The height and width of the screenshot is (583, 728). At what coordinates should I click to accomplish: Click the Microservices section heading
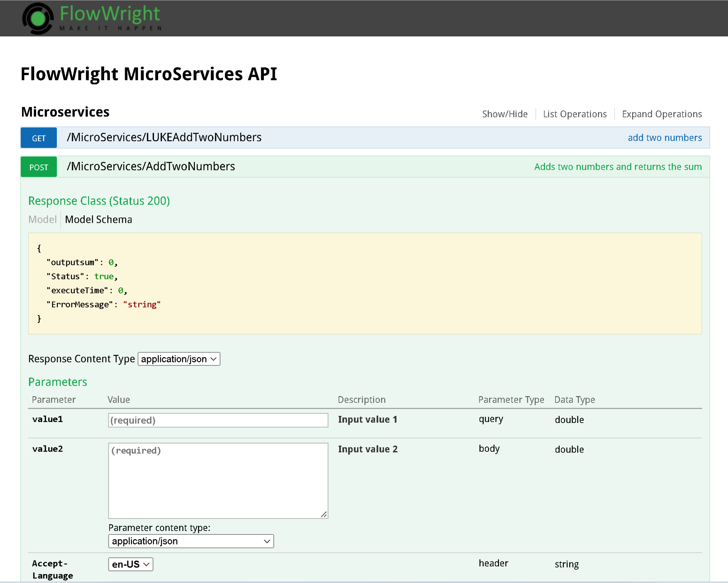point(65,111)
